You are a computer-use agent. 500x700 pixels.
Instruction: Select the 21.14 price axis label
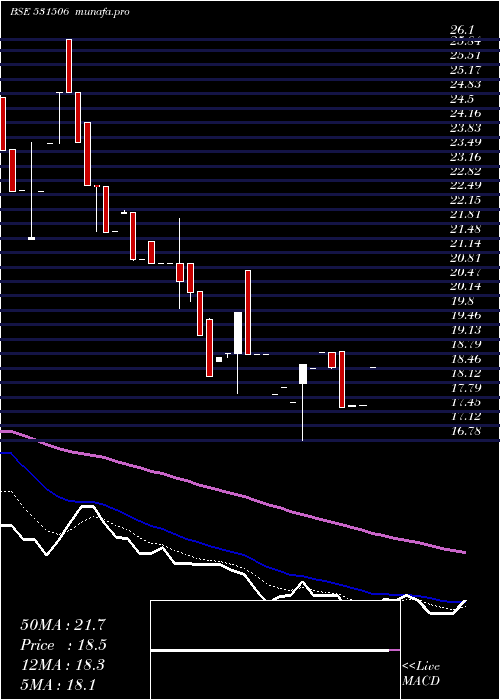tap(466, 244)
